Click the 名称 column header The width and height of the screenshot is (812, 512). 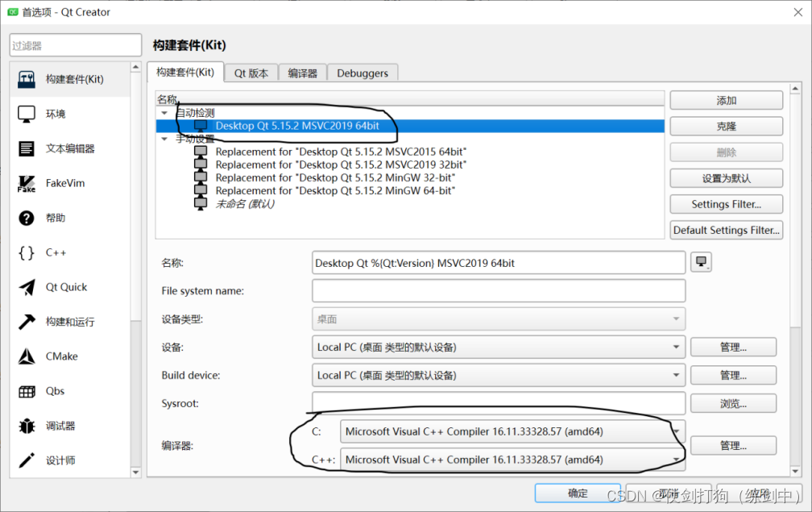point(409,99)
